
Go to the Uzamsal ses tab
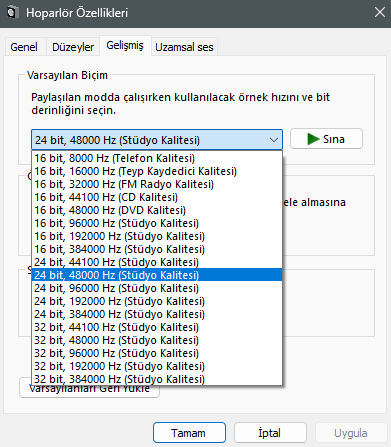pyautogui.click(x=184, y=47)
